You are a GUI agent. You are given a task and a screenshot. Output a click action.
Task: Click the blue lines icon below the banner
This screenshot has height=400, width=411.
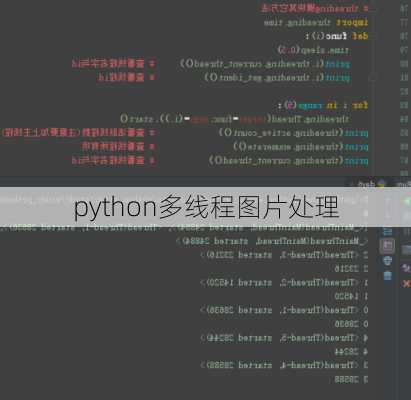click(387, 231)
